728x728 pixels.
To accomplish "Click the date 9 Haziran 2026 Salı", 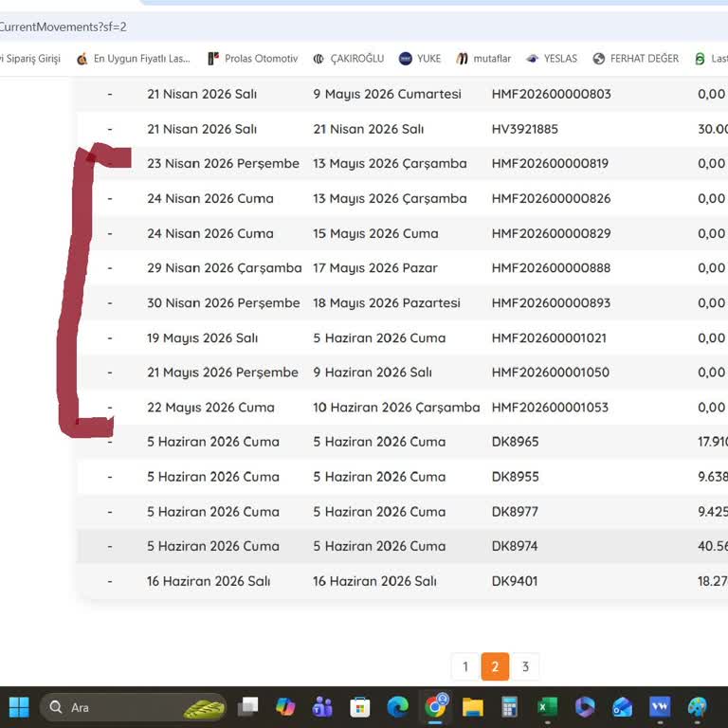I will (x=373, y=373).
